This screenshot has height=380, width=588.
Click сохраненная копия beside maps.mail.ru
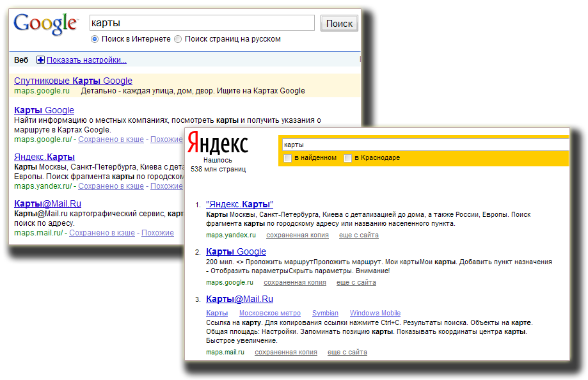[x=286, y=352]
